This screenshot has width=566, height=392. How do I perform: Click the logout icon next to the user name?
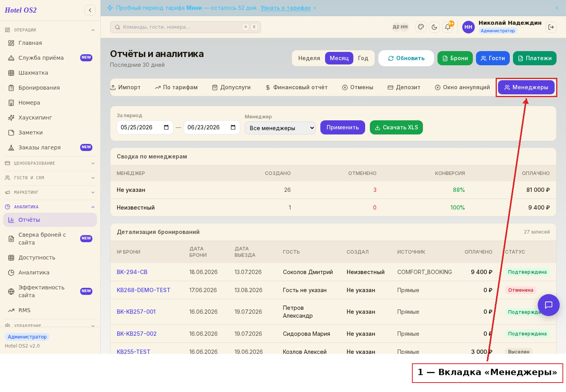pyautogui.click(x=551, y=27)
